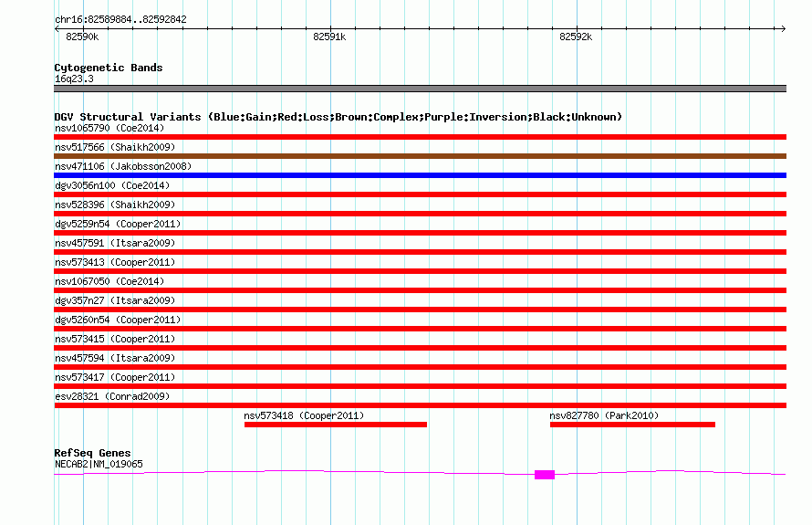Click the left arrow of the ruler
The height and width of the screenshot is (525, 812).
pyautogui.click(x=57, y=29)
